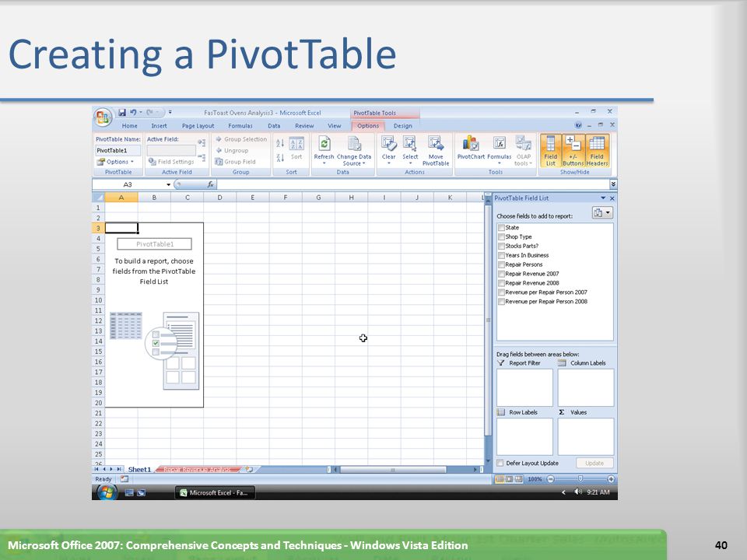Open the PivotTable Options dropdown

[x=116, y=162]
